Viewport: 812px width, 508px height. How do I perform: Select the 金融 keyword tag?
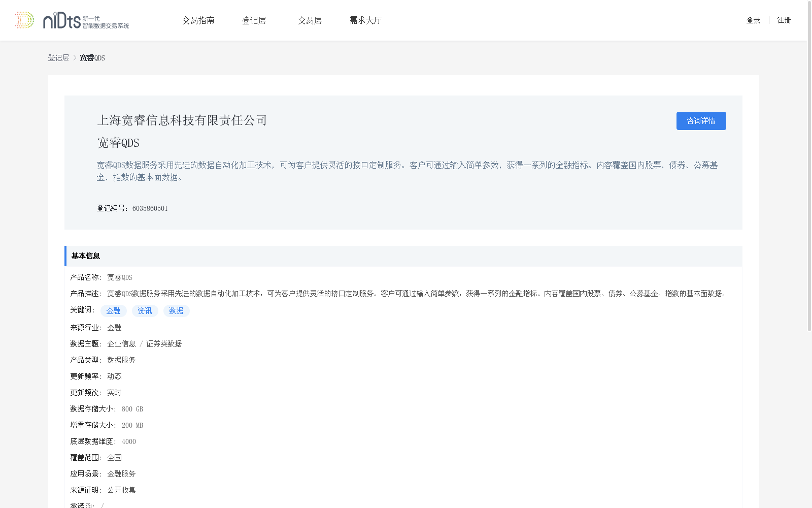coord(114,311)
